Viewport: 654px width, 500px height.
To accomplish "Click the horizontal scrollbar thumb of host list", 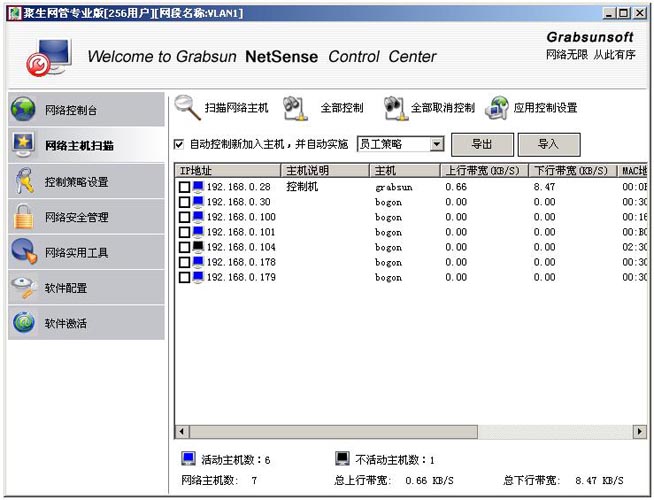I will [333, 431].
